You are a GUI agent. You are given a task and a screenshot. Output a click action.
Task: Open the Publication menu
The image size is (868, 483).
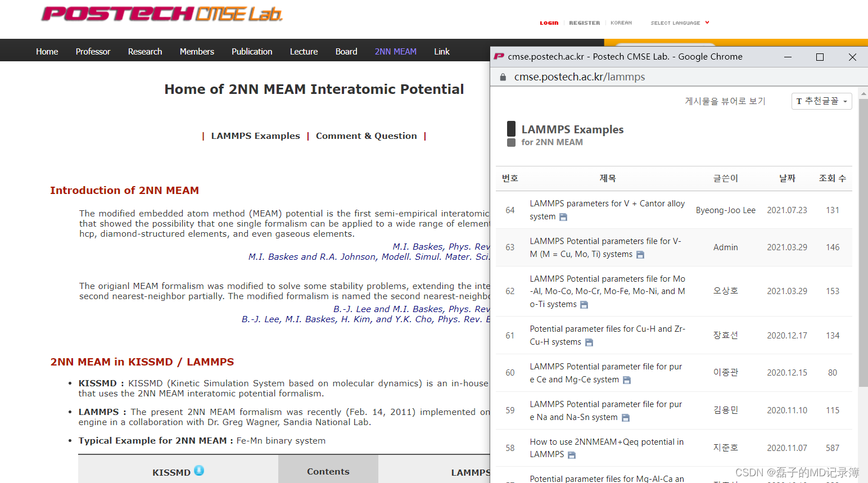pos(252,52)
